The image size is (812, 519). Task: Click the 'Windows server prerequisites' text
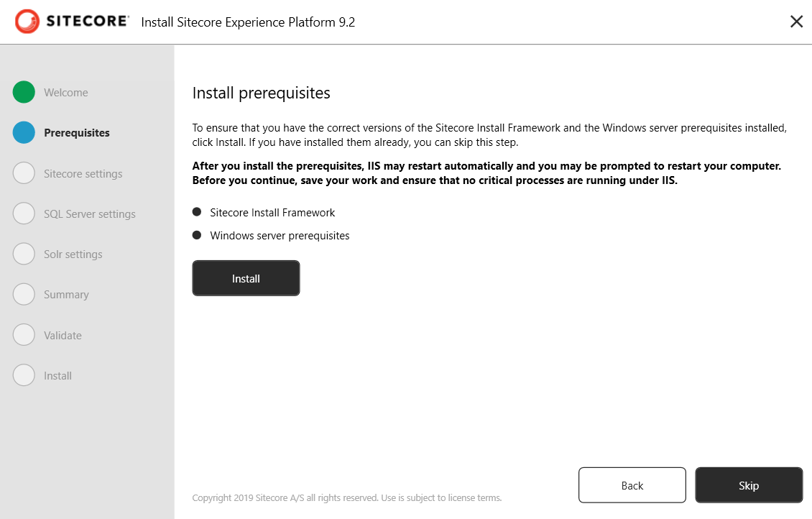[x=280, y=236]
